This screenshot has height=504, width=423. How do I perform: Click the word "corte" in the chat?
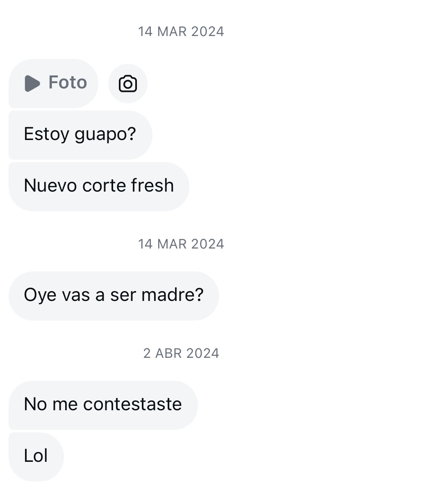click(104, 185)
